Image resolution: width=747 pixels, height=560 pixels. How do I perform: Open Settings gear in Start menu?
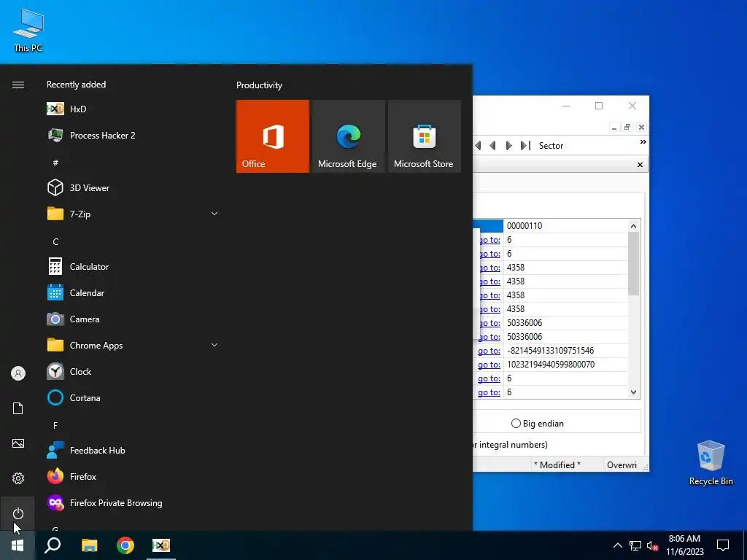[x=18, y=478]
